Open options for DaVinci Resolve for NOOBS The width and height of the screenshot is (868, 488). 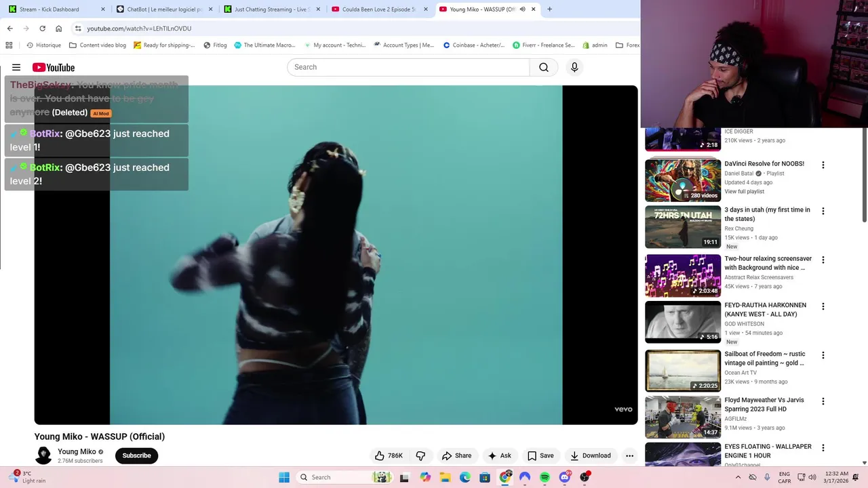(823, 165)
